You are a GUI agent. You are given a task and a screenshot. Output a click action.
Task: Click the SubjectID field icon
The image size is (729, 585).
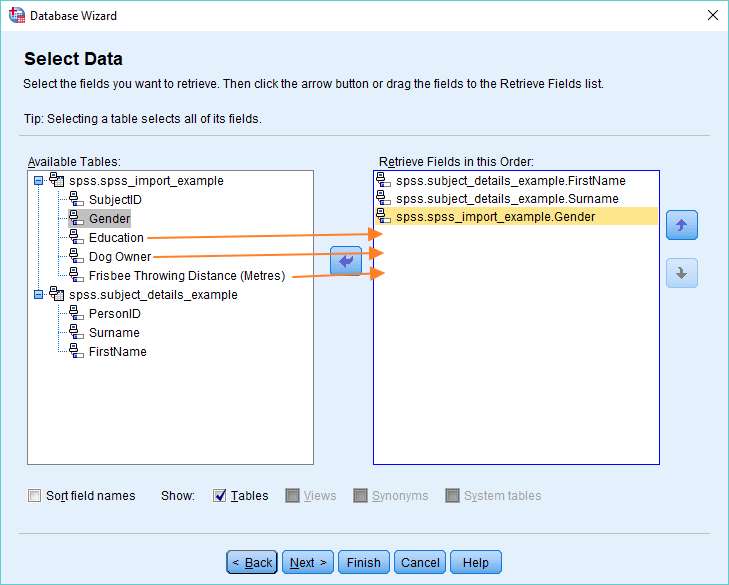click(76, 199)
